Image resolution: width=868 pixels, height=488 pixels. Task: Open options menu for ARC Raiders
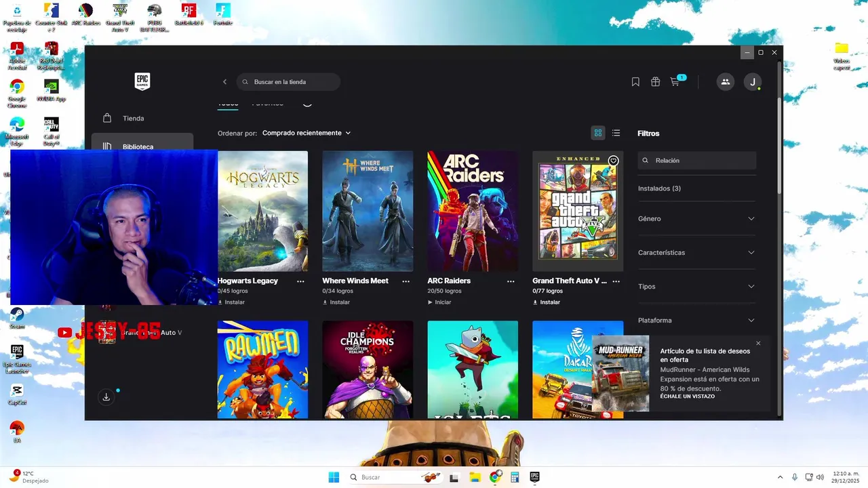click(511, 281)
